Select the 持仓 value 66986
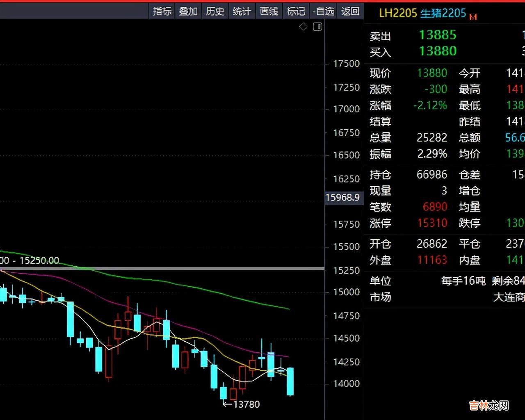525x420 pixels. (432, 175)
